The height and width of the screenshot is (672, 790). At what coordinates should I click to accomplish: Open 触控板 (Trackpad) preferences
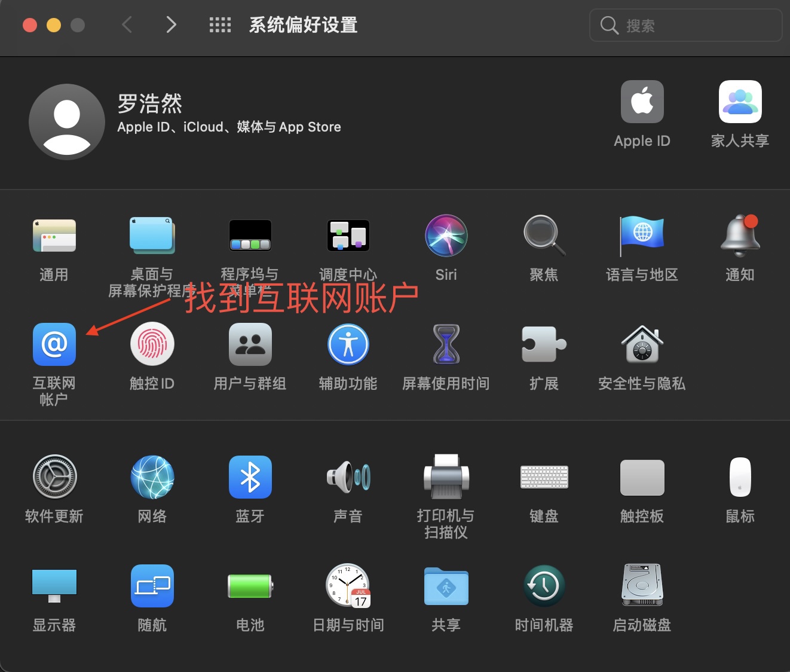point(642,477)
